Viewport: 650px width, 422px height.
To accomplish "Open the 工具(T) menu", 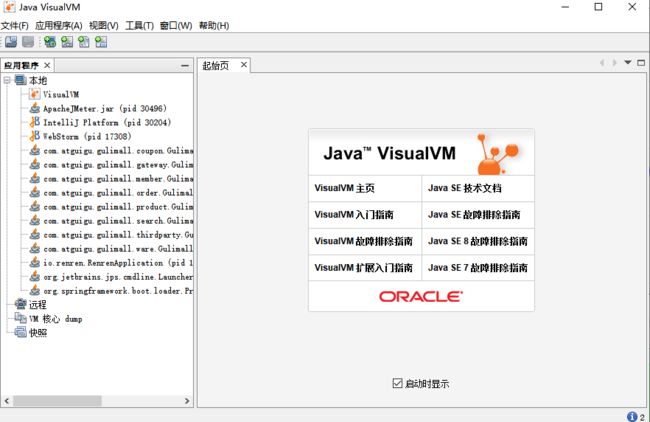I will [x=140, y=26].
